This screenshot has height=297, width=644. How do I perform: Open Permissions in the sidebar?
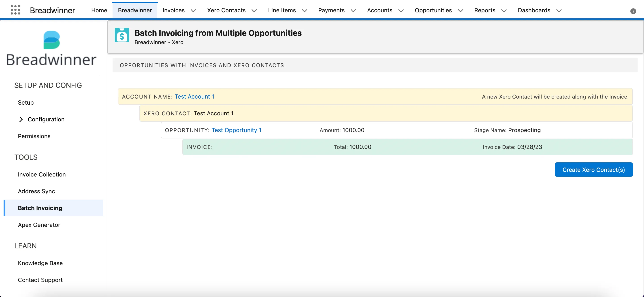(x=34, y=136)
